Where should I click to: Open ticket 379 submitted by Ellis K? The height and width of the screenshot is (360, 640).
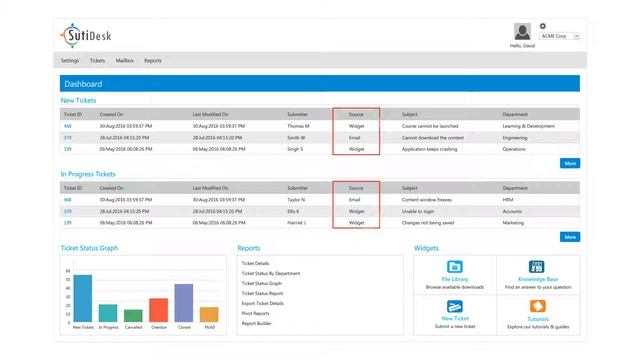point(67,211)
